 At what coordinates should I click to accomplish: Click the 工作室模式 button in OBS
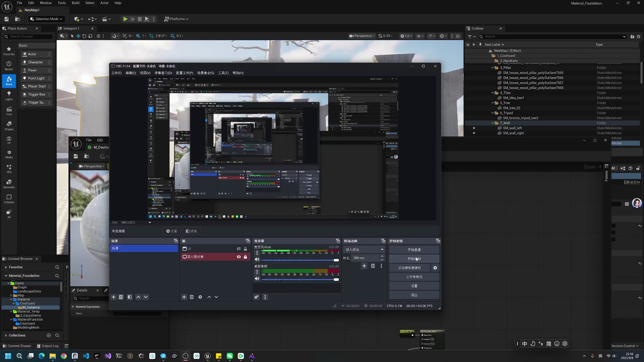[x=414, y=277]
